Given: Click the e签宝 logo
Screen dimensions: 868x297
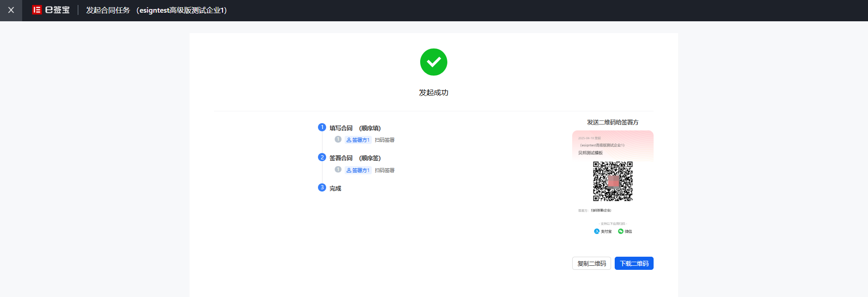Looking at the screenshot, I should [x=51, y=10].
